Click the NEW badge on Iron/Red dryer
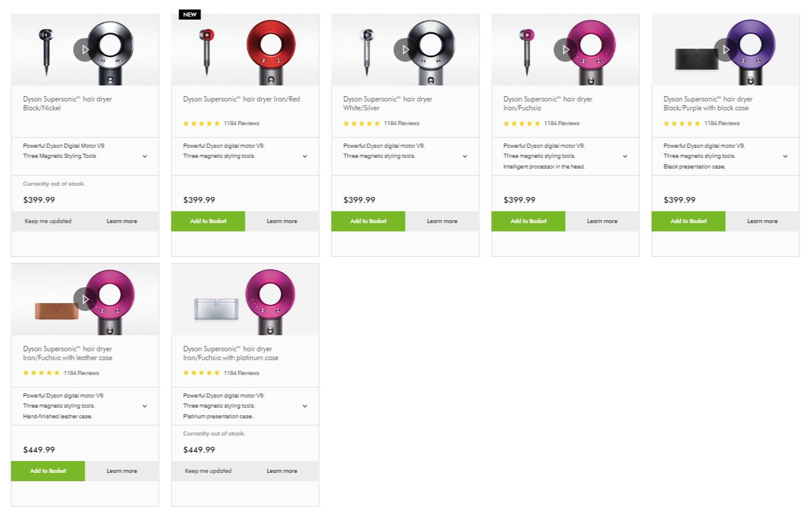The height and width of the screenshot is (518, 812). 190,15
